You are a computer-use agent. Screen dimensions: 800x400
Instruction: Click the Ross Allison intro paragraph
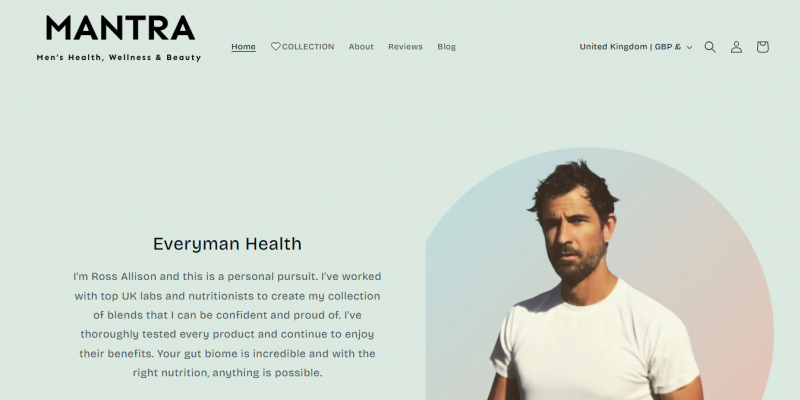point(227,324)
